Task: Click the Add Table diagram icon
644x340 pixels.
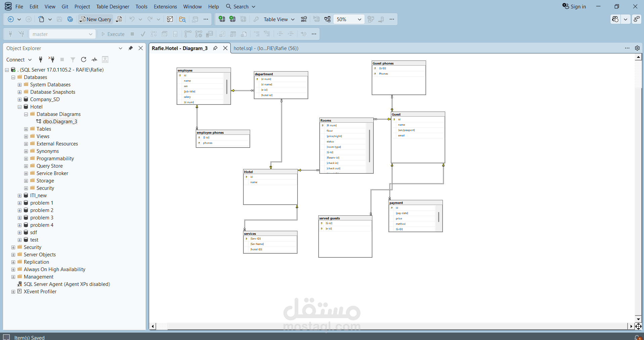Action: coord(232,19)
